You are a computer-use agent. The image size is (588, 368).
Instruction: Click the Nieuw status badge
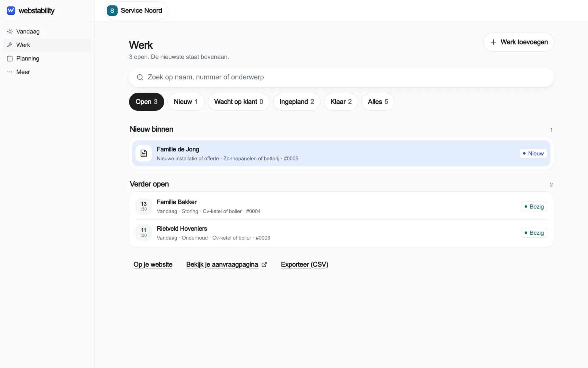click(533, 153)
